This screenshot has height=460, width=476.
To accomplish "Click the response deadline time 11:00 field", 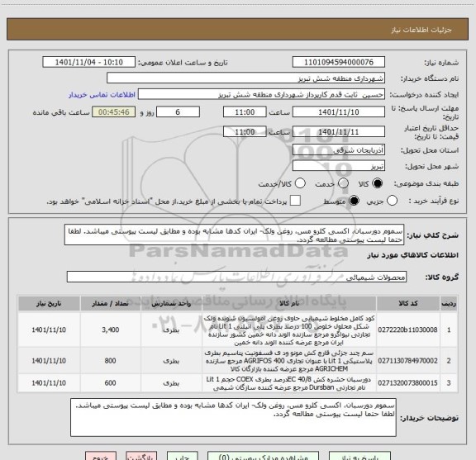I will [x=245, y=112].
